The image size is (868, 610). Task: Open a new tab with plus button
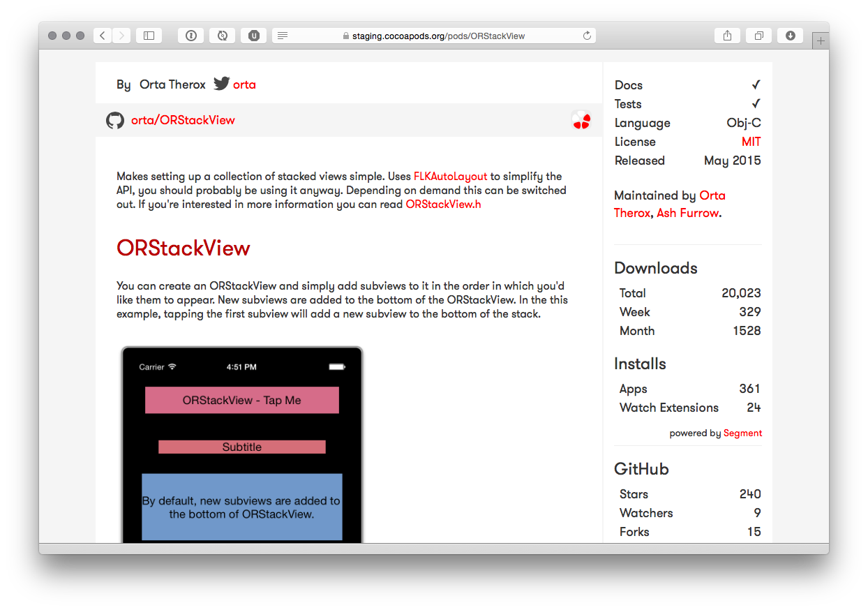coord(821,41)
